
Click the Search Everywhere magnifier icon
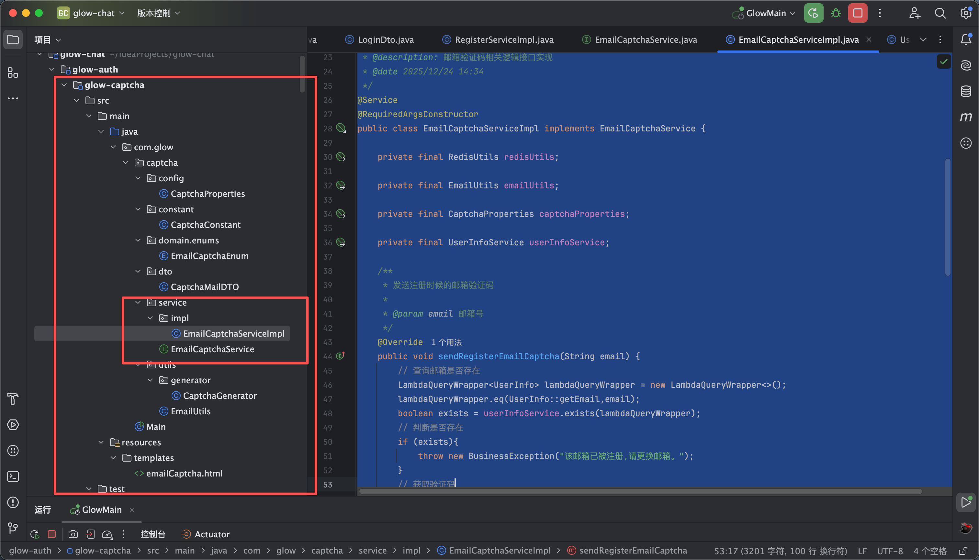coord(940,13)
